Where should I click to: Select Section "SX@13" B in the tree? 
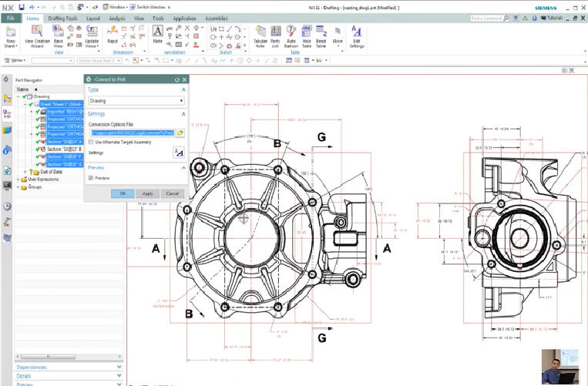(64, 149)
